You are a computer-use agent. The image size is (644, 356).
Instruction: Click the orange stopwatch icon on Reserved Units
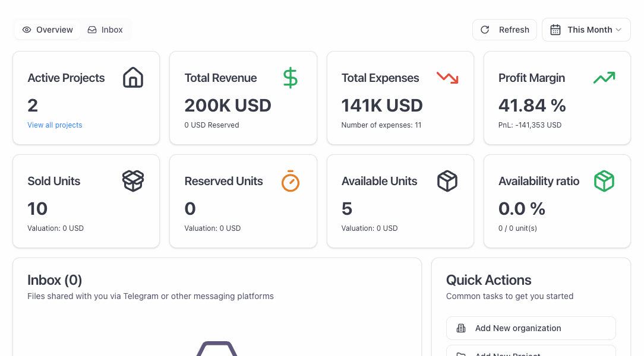click(290, 181)
